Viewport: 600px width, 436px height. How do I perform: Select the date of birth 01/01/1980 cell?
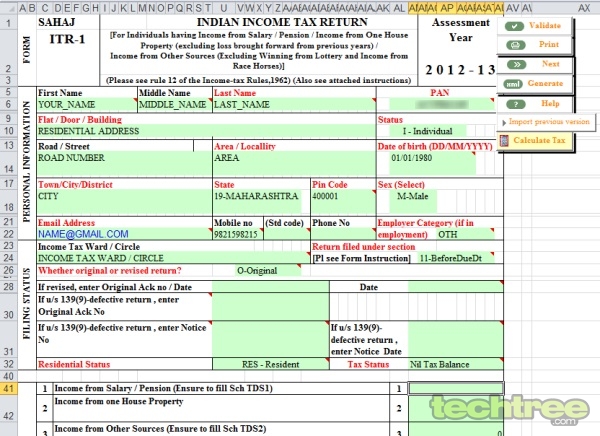tap(432, 163)
